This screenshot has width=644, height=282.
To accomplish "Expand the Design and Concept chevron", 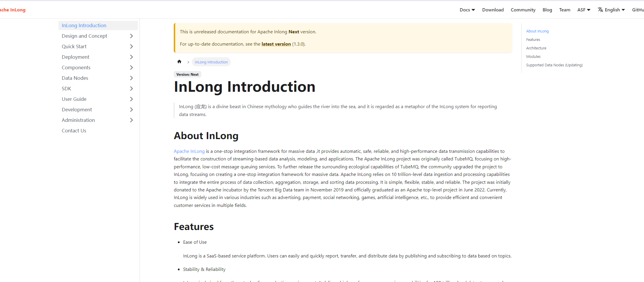I will coord(131,36).
